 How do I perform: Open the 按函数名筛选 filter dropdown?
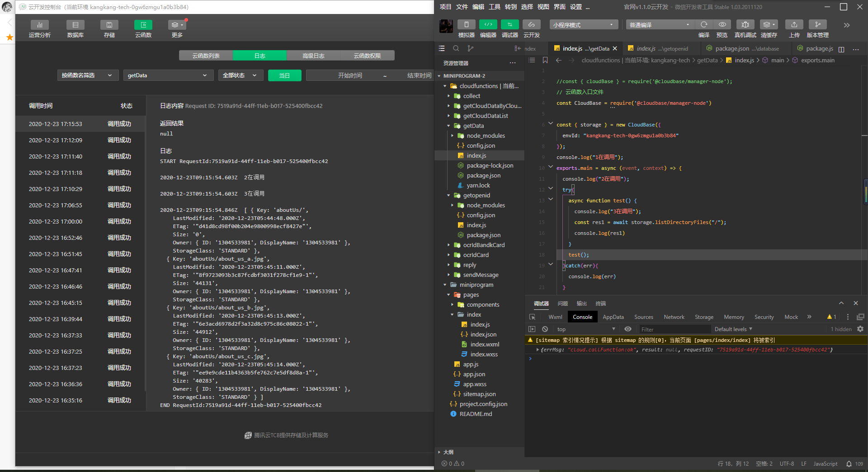(88, 75)
